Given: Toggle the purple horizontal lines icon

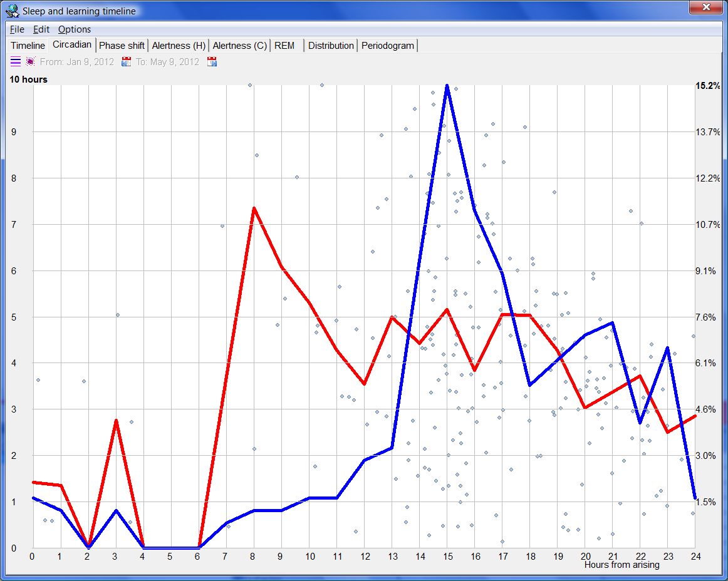Looking at the screenshot, I should coord(15,61).
